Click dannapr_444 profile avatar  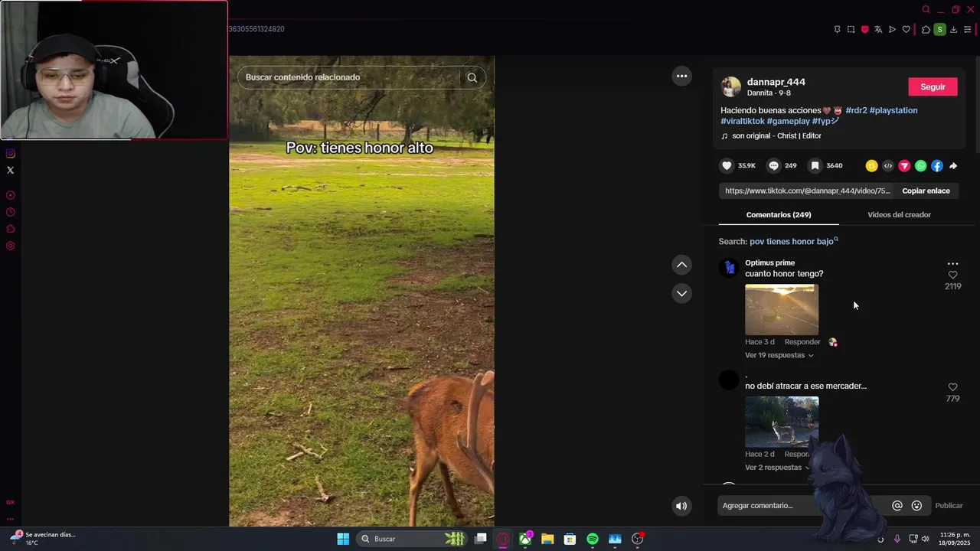point(731,86)
